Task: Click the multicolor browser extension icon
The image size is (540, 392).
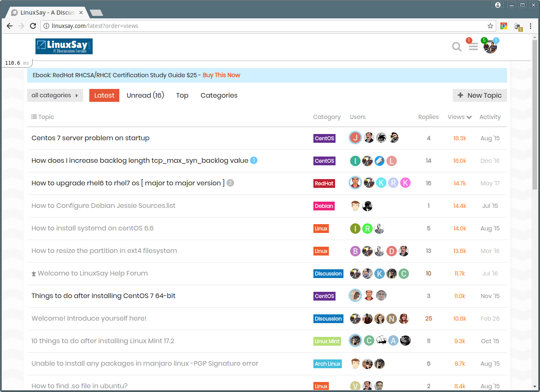Action: 504,26
